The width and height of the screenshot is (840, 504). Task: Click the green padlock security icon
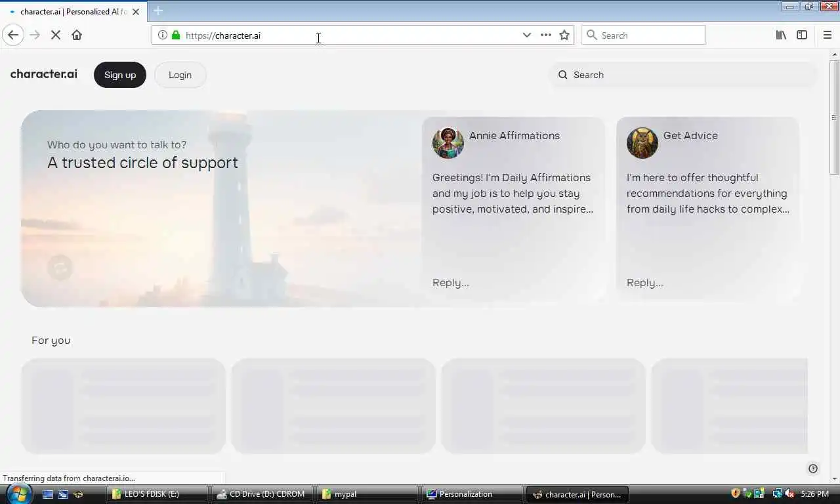(x=175, y=35)
